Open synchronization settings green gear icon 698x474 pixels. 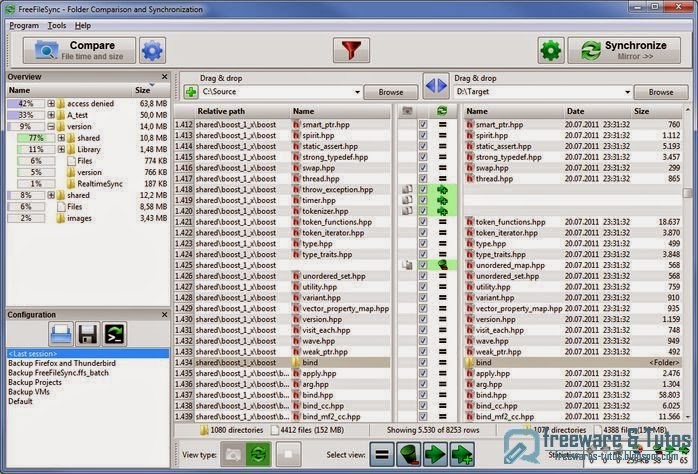[551, 50]
